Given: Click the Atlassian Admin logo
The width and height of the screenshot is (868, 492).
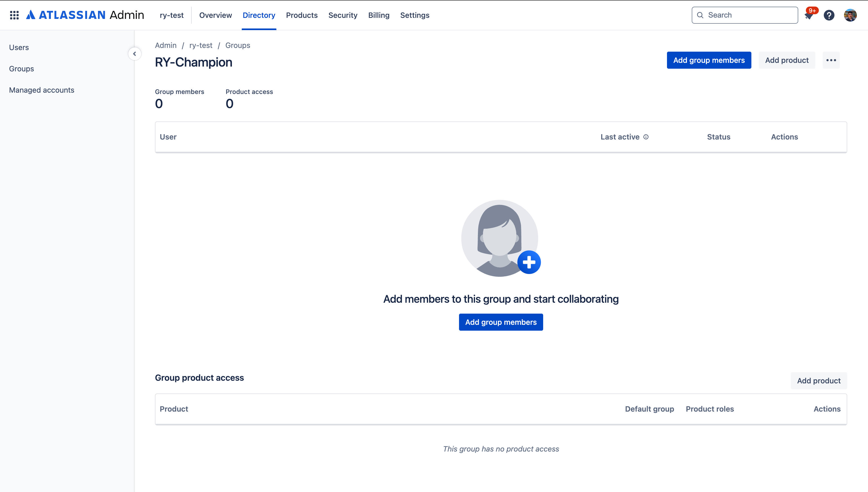Looking at the screenshot, I should tap(85, 15).
